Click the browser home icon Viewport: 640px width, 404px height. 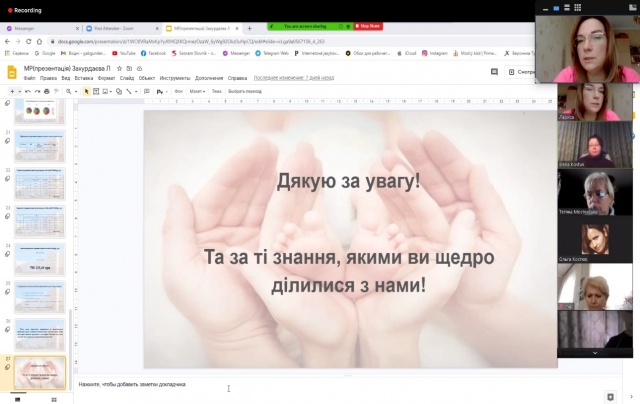pos(39,42)
